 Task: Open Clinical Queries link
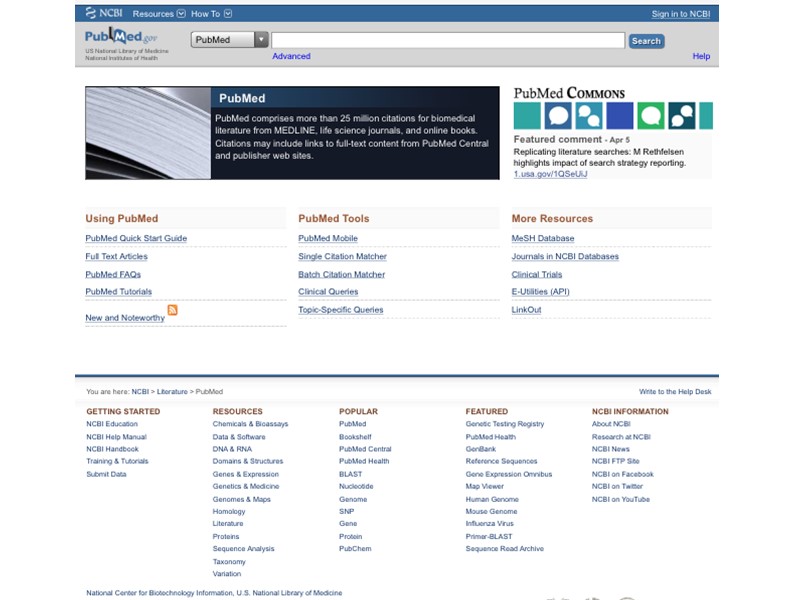pos(328,292)
